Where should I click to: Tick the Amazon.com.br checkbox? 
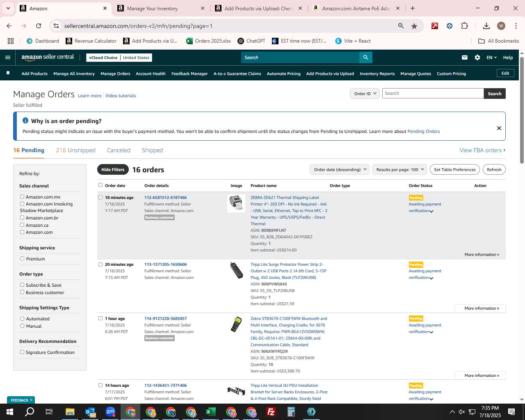(x=22, y=217)
